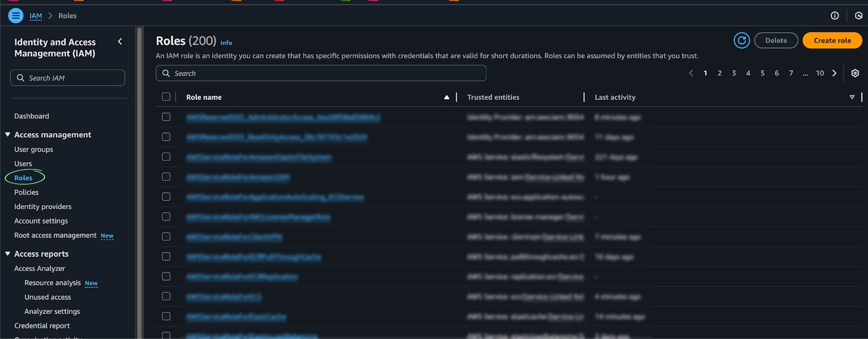Open User groups in sidebar
The image size is (868, 339).
click(x=34, y=149)
